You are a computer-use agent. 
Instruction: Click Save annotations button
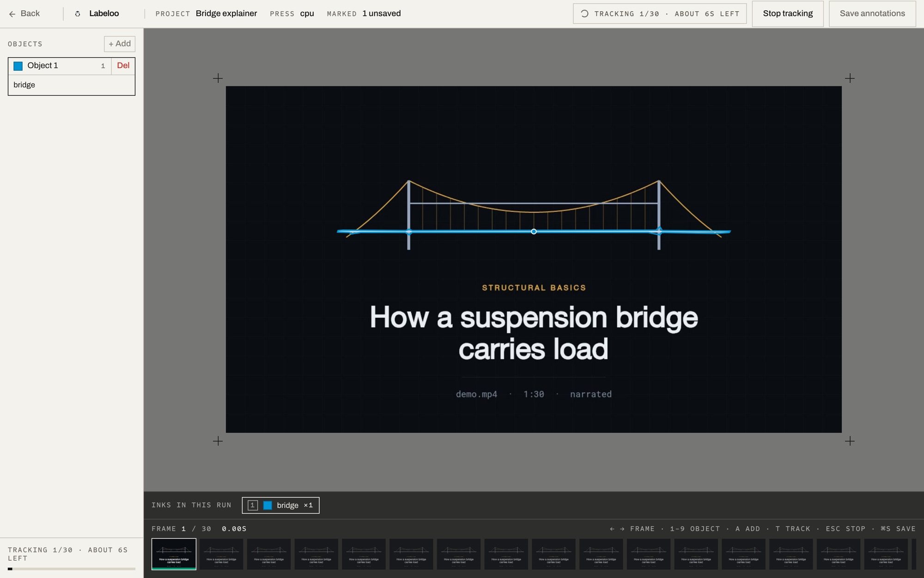click(x=872, y=14)
